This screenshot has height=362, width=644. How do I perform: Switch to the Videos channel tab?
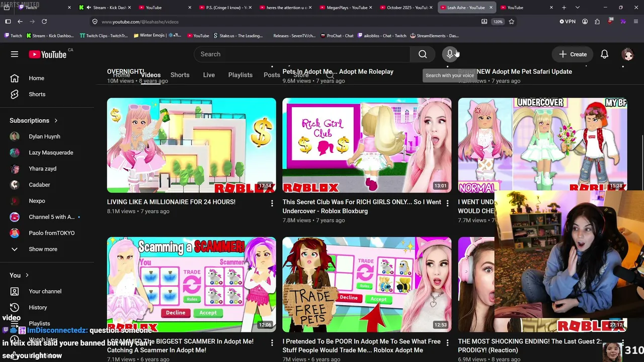click(x=150, y=75)
